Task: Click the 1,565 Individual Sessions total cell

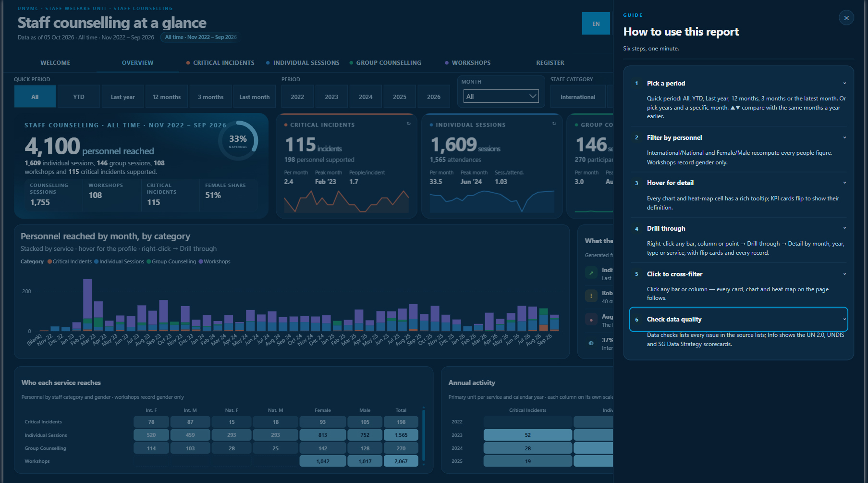Action: (401, 435)
